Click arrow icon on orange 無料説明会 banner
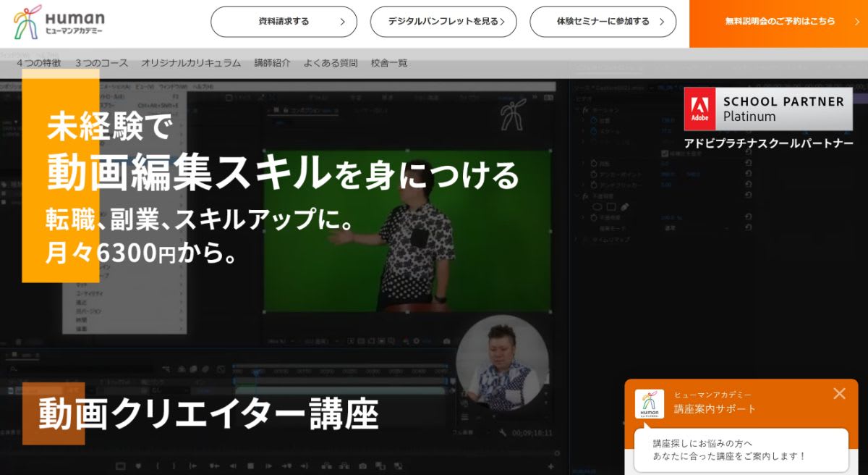 pyautogui.click(x=855, y=22)
